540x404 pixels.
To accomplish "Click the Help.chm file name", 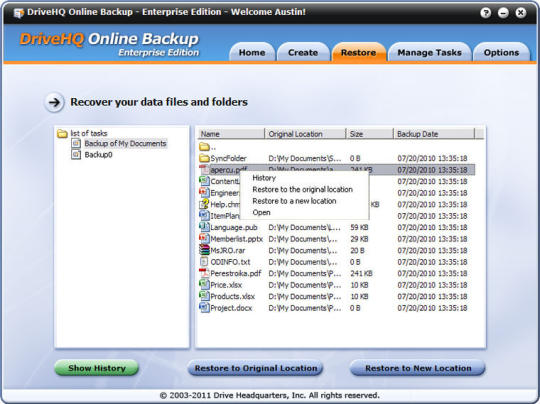I will 225,204.
